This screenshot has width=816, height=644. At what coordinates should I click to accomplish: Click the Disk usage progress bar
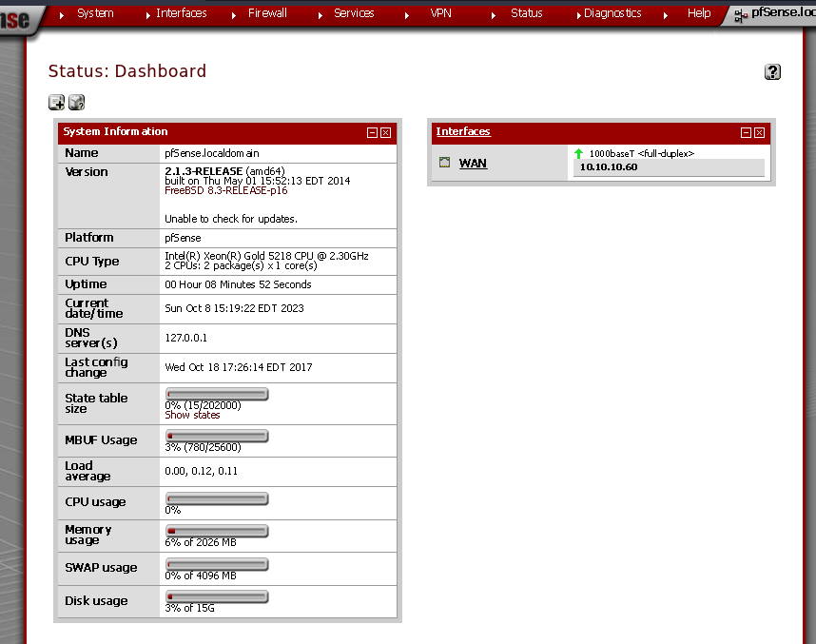coord(217,596)
